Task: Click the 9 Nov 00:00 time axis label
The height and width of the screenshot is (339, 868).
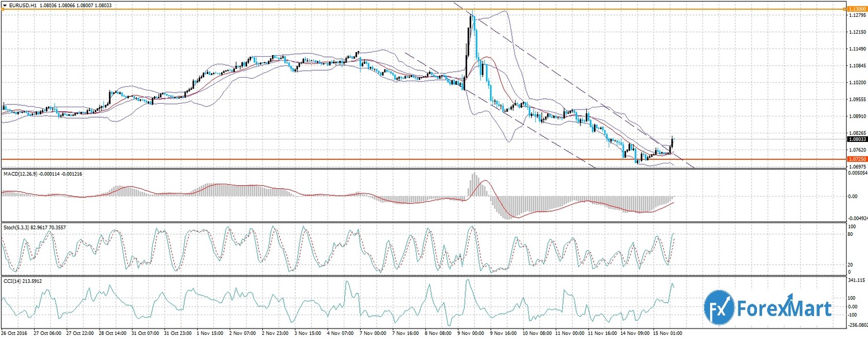Action: click(x=470, y=334)
